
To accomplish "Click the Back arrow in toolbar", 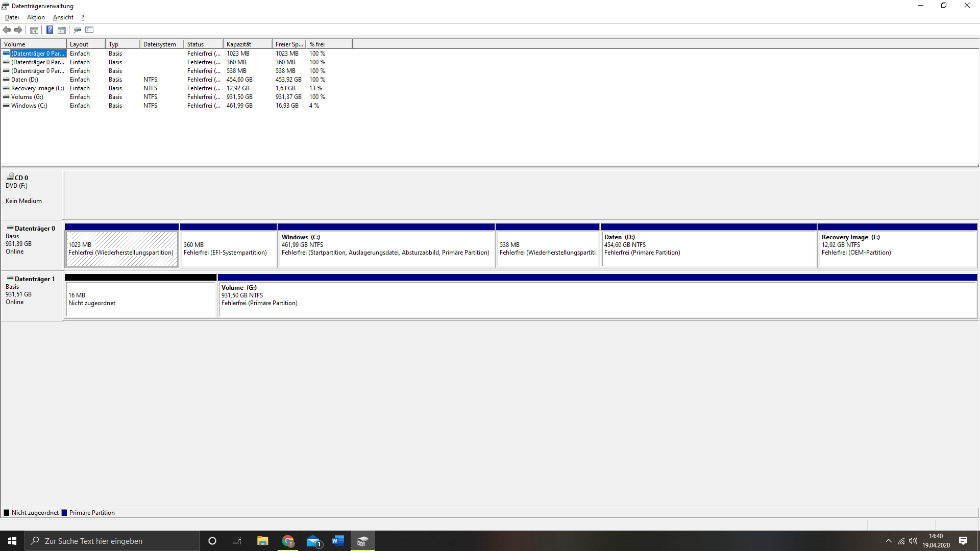I will pyautogui.click(x=7, y=30).
